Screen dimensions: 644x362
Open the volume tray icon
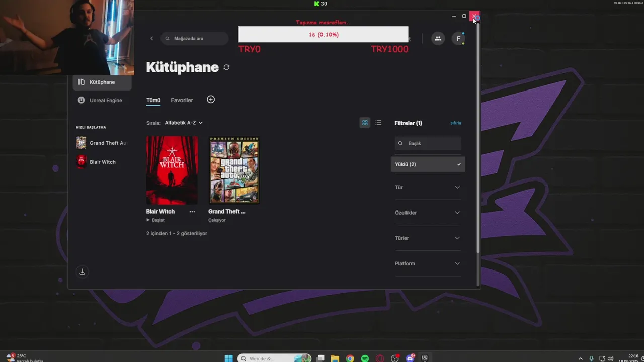click(x=611, y=358)
